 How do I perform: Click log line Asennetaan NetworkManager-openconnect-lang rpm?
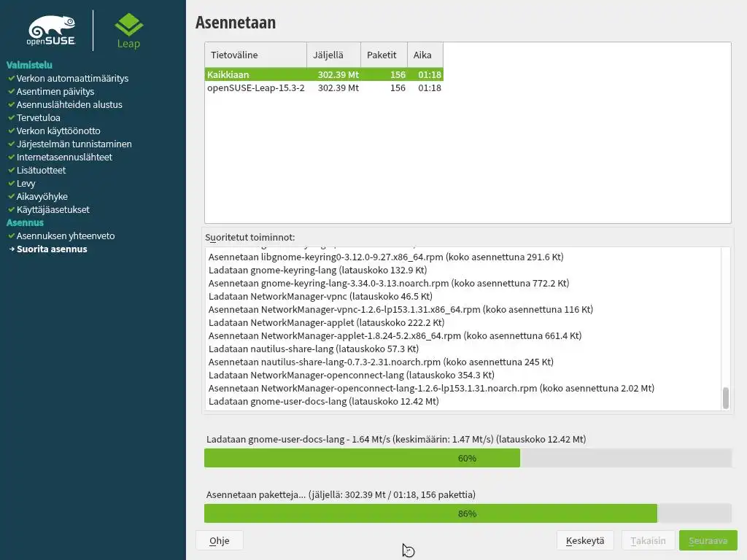tap(432, 388)
